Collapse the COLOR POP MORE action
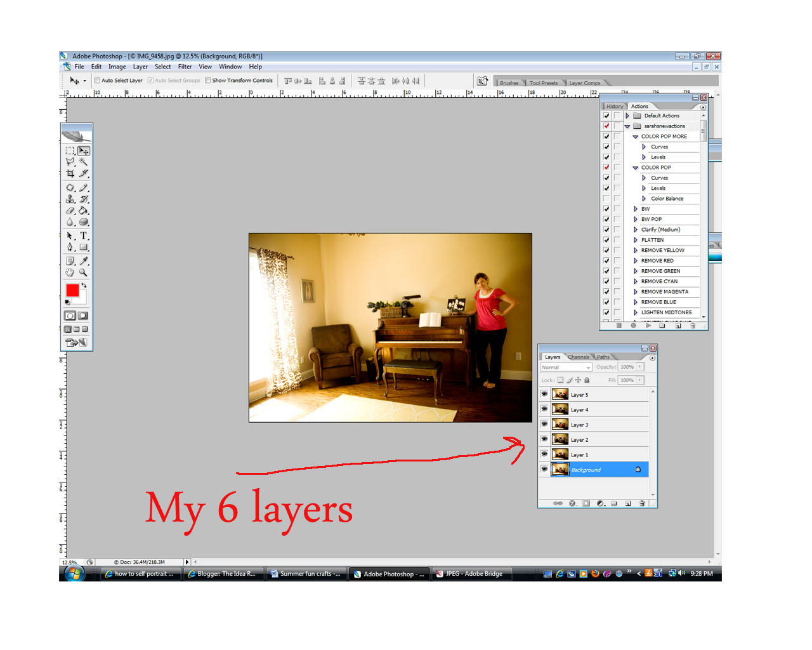Viewport: 812px width, 650px height. (x=636, y=136)
